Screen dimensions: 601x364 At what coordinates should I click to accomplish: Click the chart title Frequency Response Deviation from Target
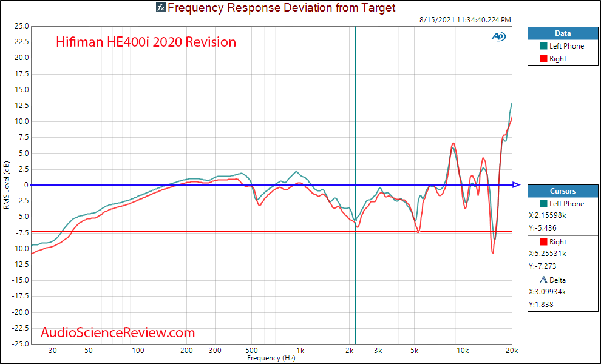pyautogui.click(x=281, y=8)
